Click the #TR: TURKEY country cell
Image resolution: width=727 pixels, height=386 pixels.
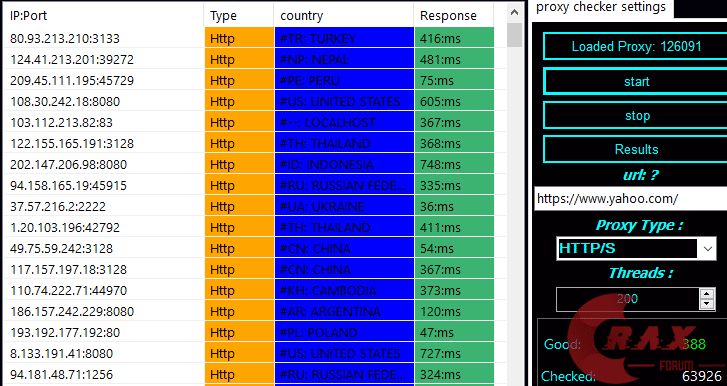click(344, 38)
